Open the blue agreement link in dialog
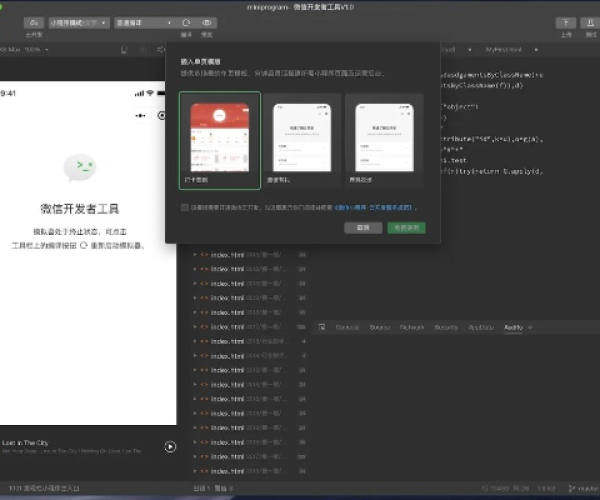 pyautogui.click(x=374, y=207)
